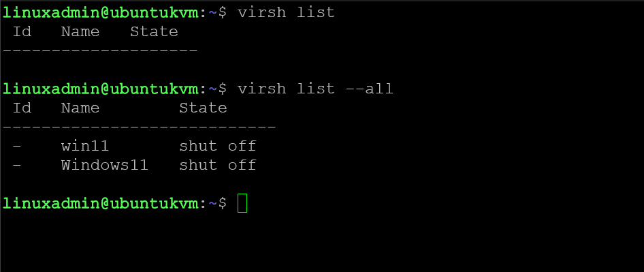The height and width of the screenshot is (272, 644).
Task: Click the Id header in the --all output table
Action: pos(22,108)
